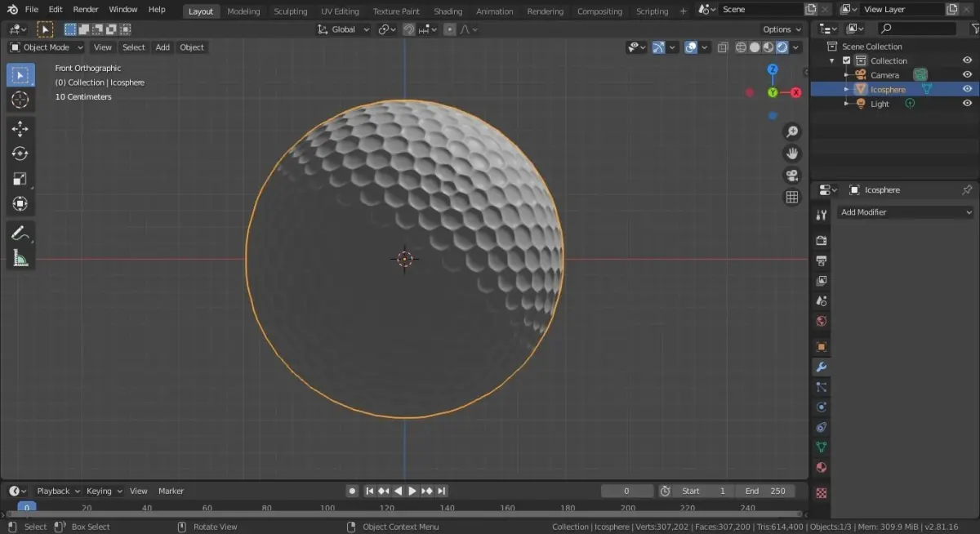
Task: Toggle show overlays button
Action: click(691, 47)
